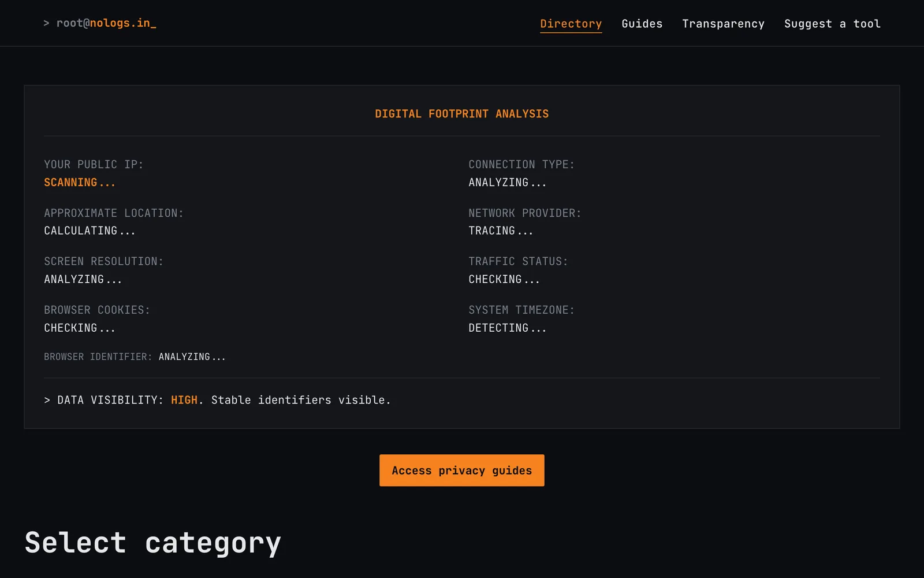
Task: Select CHECKING... under Traffic Status
Action: [x=504, y=279]
